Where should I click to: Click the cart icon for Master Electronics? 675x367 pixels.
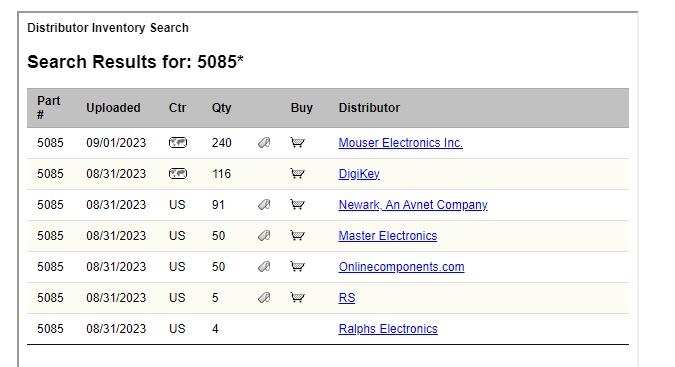[297, 235]
